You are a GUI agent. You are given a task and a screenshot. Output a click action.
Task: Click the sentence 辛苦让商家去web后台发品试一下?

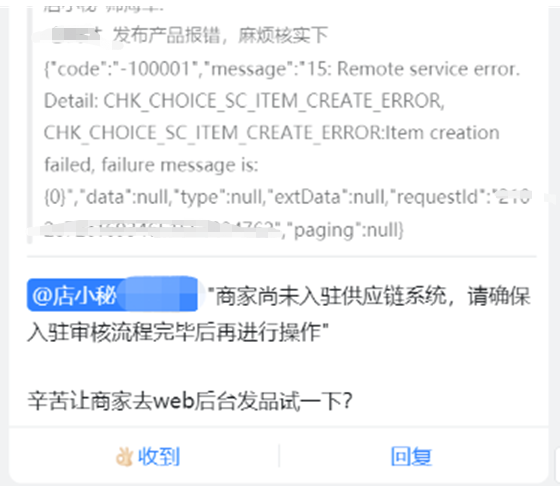click(x=190, y=401)
